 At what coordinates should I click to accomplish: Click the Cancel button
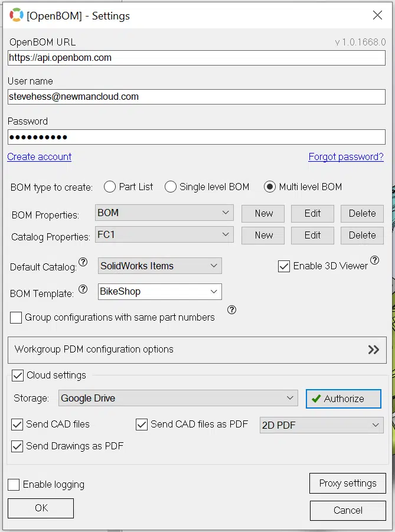[348, 511]
